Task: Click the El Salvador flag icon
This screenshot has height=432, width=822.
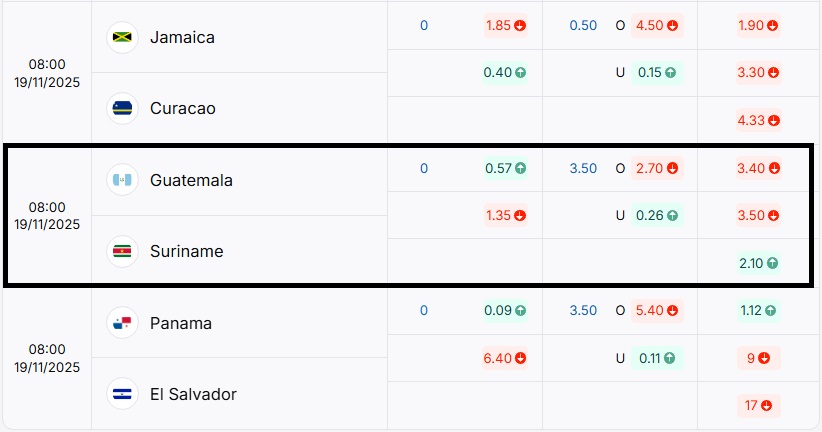Action: click(124, 394)
